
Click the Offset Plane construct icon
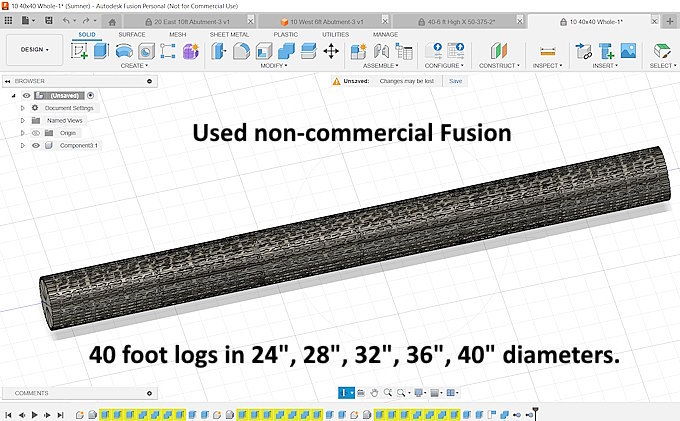pos(499,51)
